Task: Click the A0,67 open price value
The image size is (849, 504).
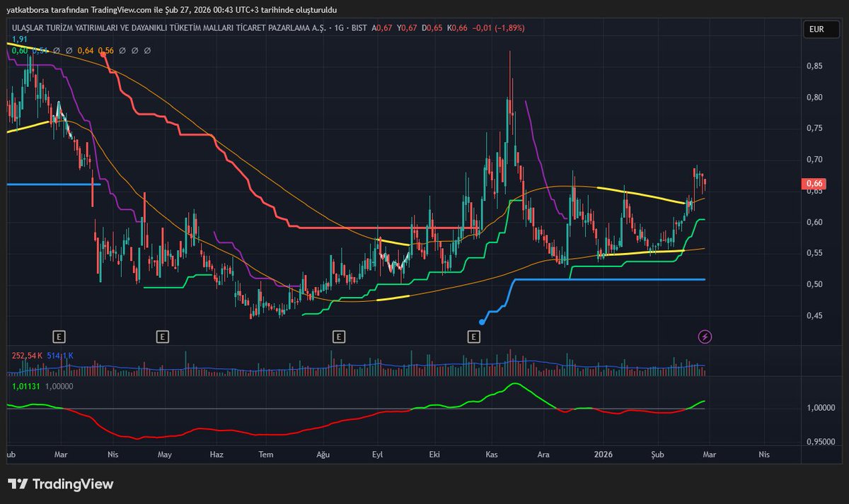Action: [x=383, y=28]
